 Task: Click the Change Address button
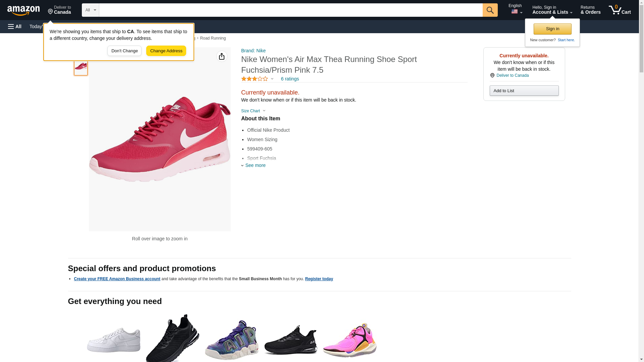pos(166,51)
